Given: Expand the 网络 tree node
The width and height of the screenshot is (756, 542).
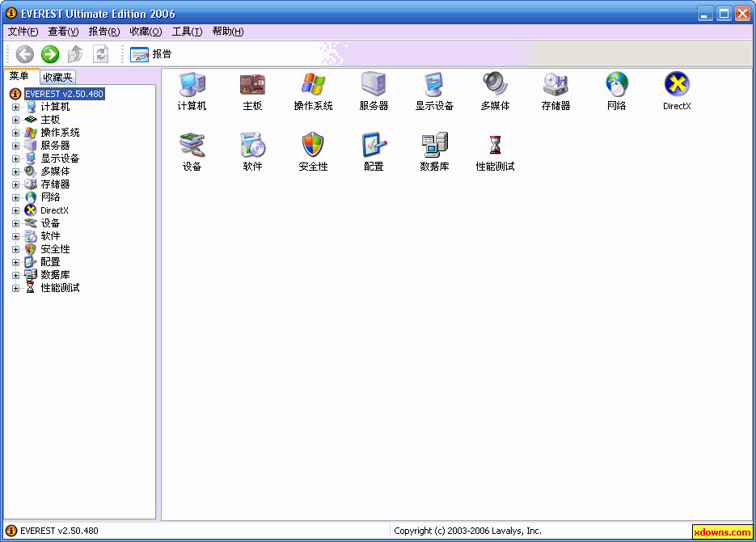Looking at the screenshot, I should (15, 197).
